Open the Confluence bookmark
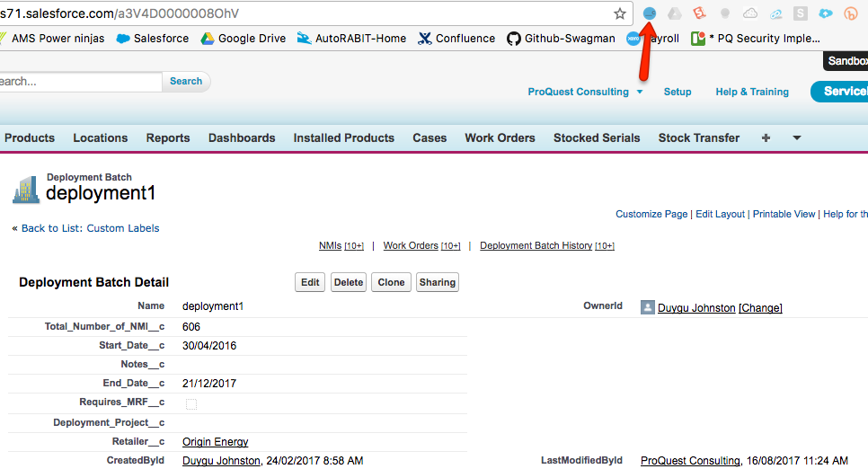The height and width of the screenshot is (469, 868). [x=456, y=39]
